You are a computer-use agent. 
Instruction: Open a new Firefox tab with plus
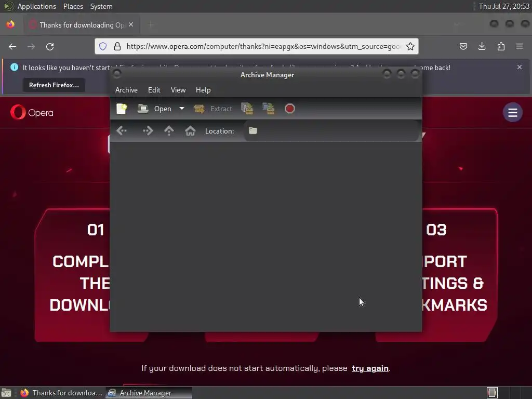[x=151, y=25]
